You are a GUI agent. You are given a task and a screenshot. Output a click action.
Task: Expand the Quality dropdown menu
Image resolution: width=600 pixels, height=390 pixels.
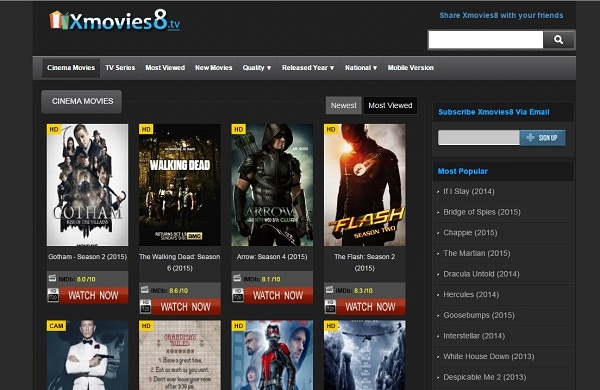click(256, 68)
